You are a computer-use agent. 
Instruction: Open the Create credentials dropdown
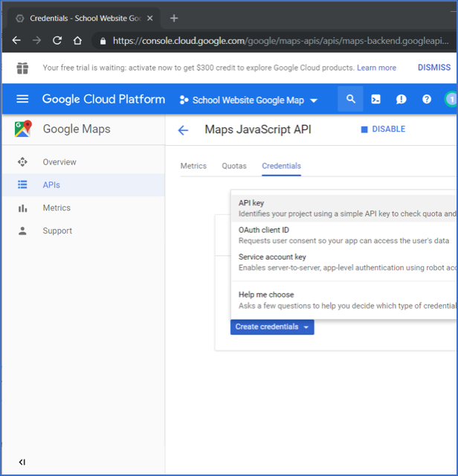272,327
